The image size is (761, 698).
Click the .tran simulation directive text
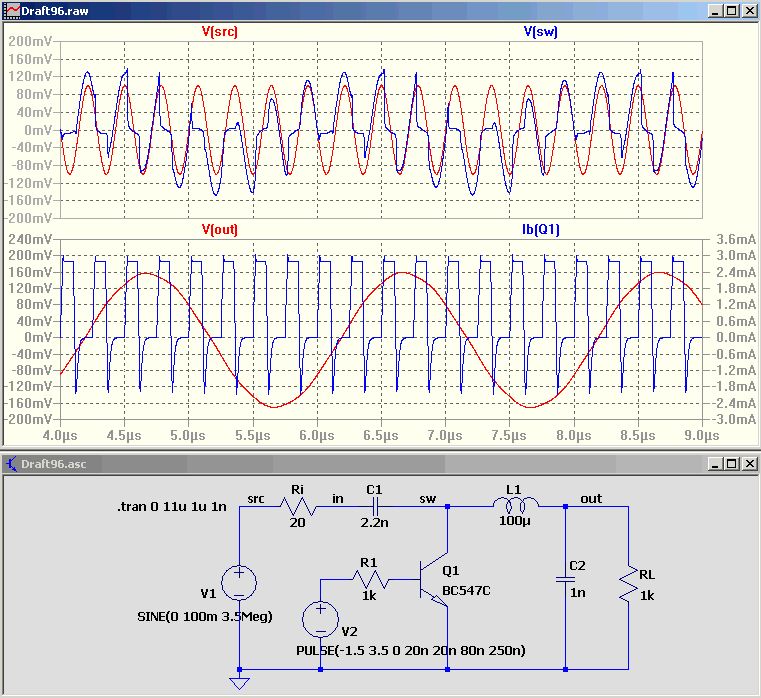(x=170, y=506)
